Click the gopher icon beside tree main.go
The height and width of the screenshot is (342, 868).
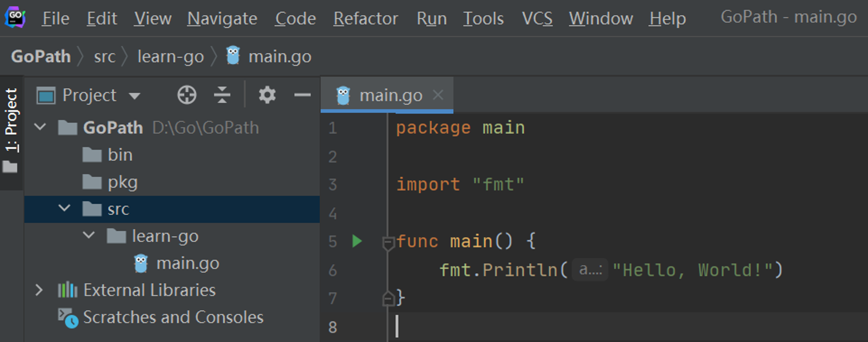click(x=141, y=263)
